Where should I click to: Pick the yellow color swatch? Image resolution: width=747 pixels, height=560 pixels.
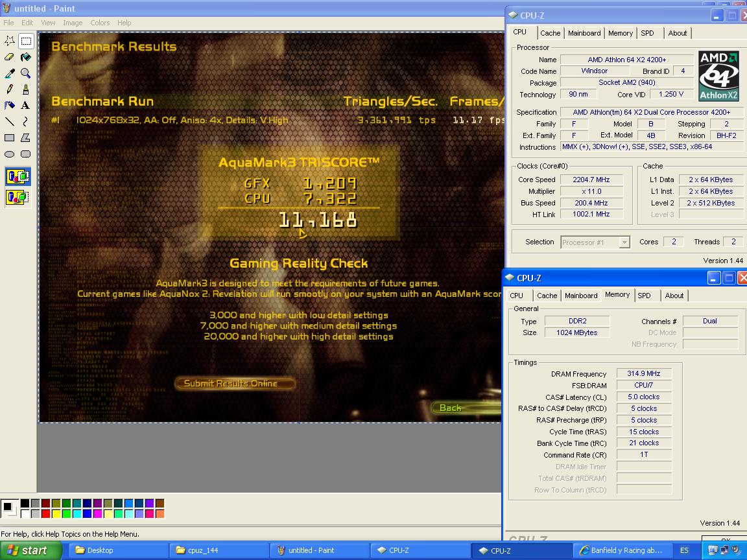[x=56, y=514]
